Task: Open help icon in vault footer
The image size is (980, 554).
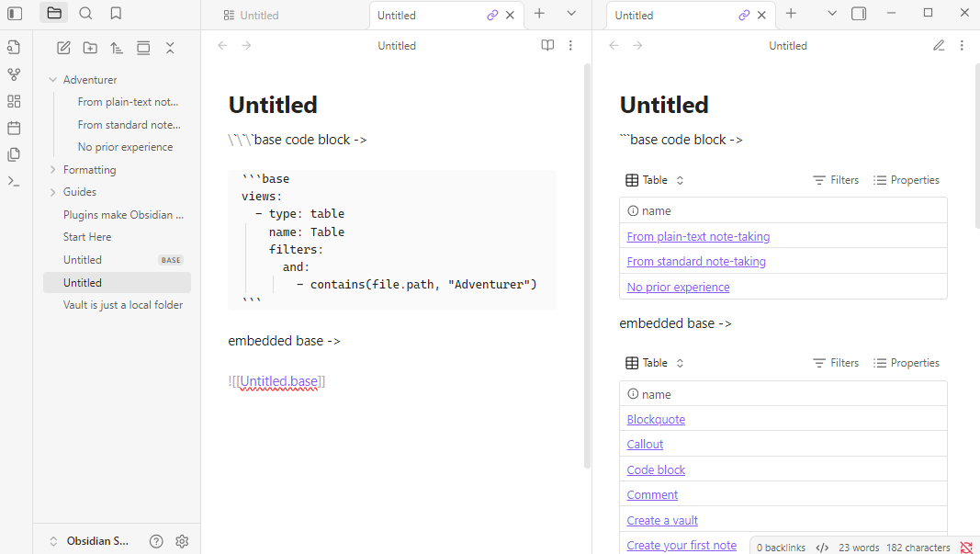Action: click(156, 541)
